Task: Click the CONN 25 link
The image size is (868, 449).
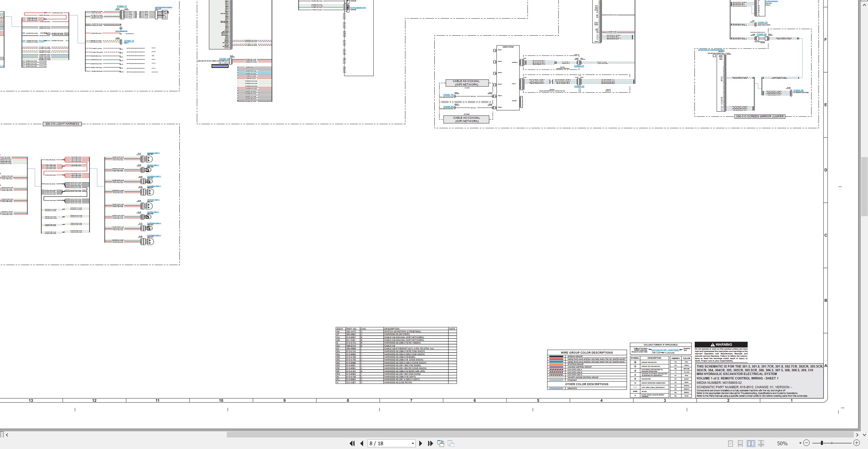Action: coord(761,34)
